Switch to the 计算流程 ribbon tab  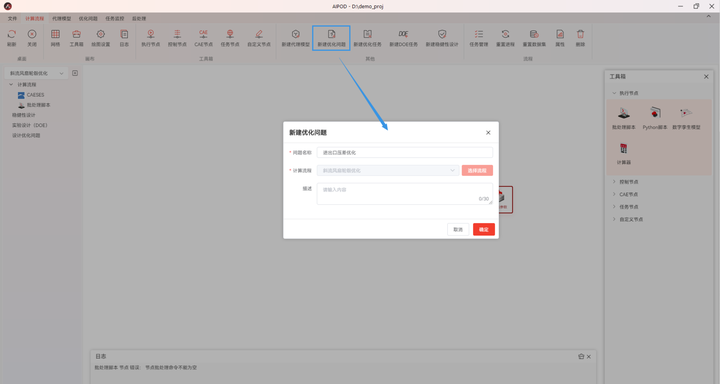(34, 18)
